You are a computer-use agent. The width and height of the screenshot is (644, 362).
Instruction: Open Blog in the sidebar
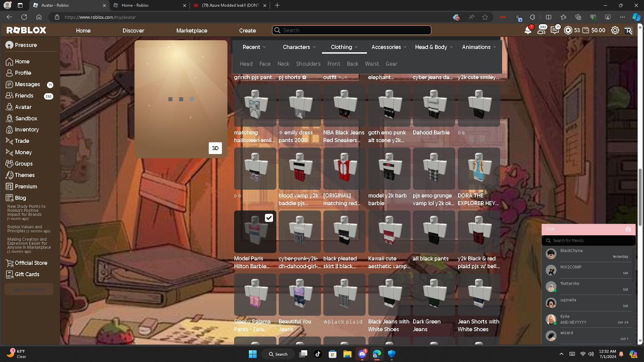tap(16, 198)
